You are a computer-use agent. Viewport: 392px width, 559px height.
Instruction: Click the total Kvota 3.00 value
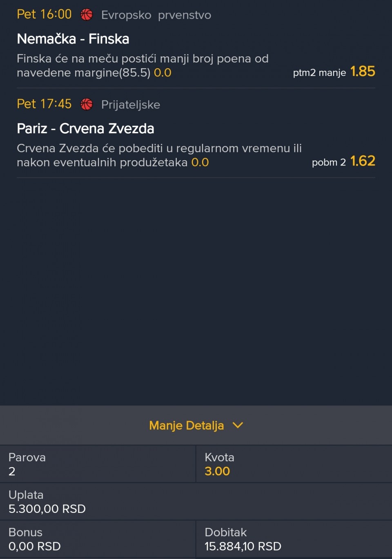click(x=217, y=471)
